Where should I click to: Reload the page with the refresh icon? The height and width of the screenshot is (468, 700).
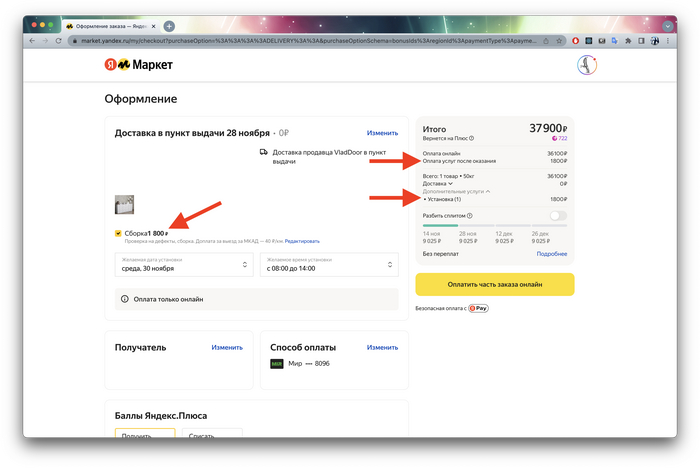click(59, 41)
